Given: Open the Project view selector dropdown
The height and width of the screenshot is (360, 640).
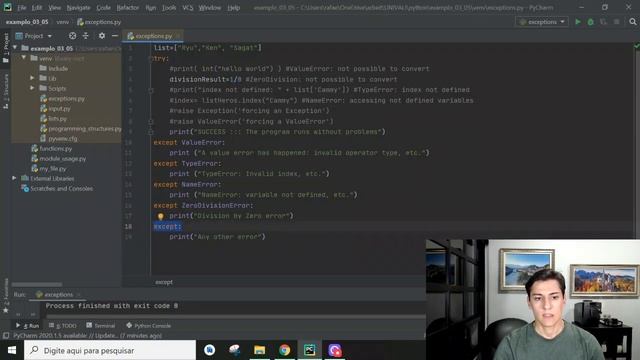Looking at the screenshot, I should (34, 36).
